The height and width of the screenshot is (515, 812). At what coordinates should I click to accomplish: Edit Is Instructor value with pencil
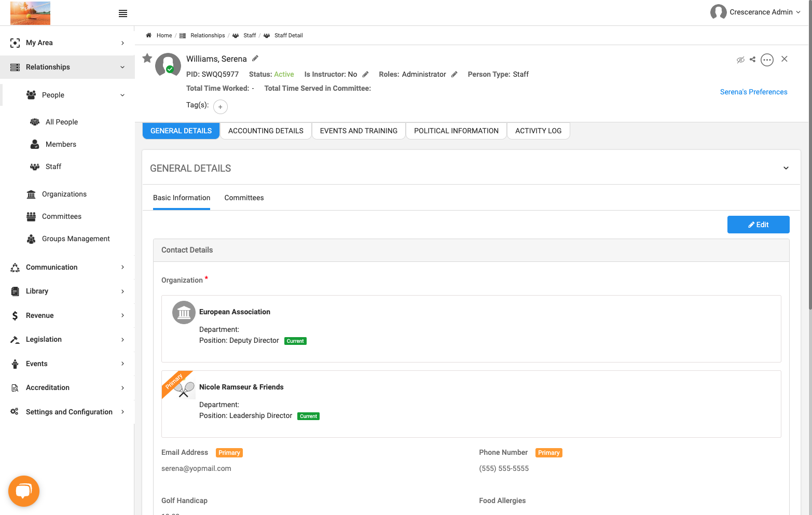pyautogui.click(x=365, y=74)
